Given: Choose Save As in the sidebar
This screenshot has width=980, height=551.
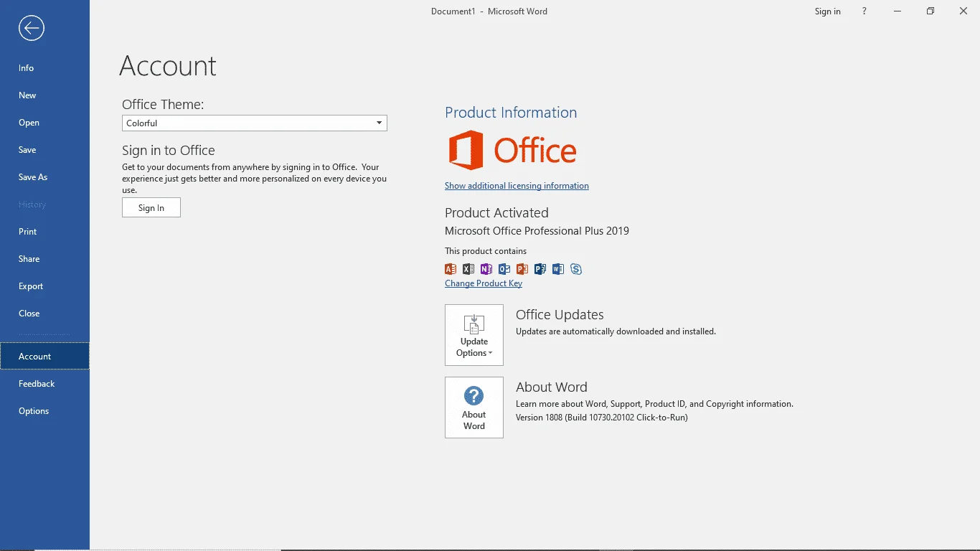Looking at the screenshot, I should (44, 177).
